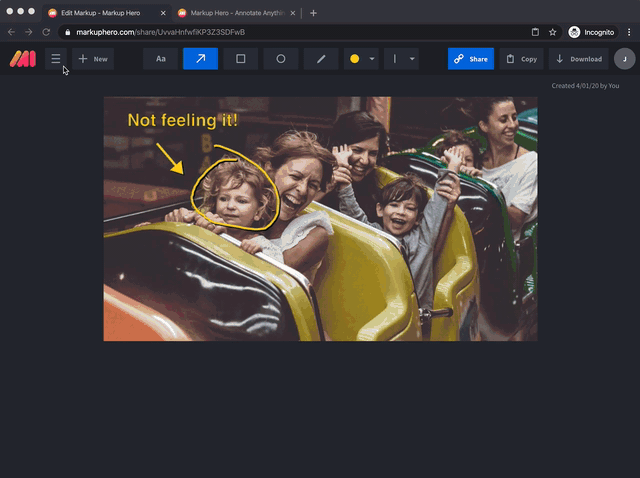
Task: Click the browser back arrow
Action: tap(11, 32)
